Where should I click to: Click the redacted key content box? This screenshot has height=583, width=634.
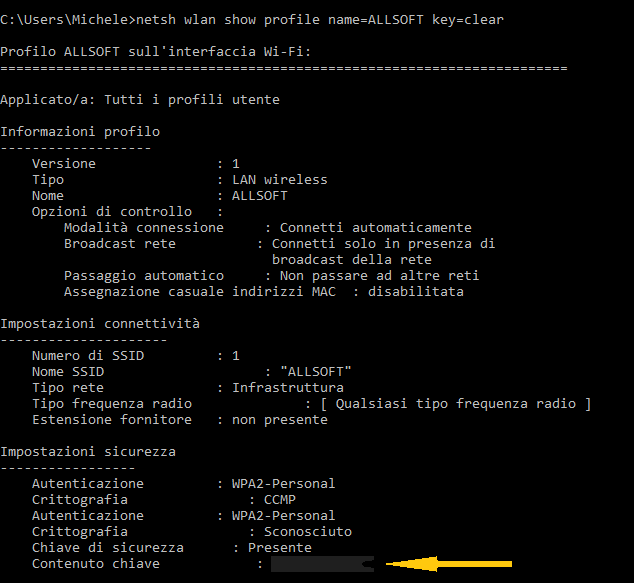point(322,564)
